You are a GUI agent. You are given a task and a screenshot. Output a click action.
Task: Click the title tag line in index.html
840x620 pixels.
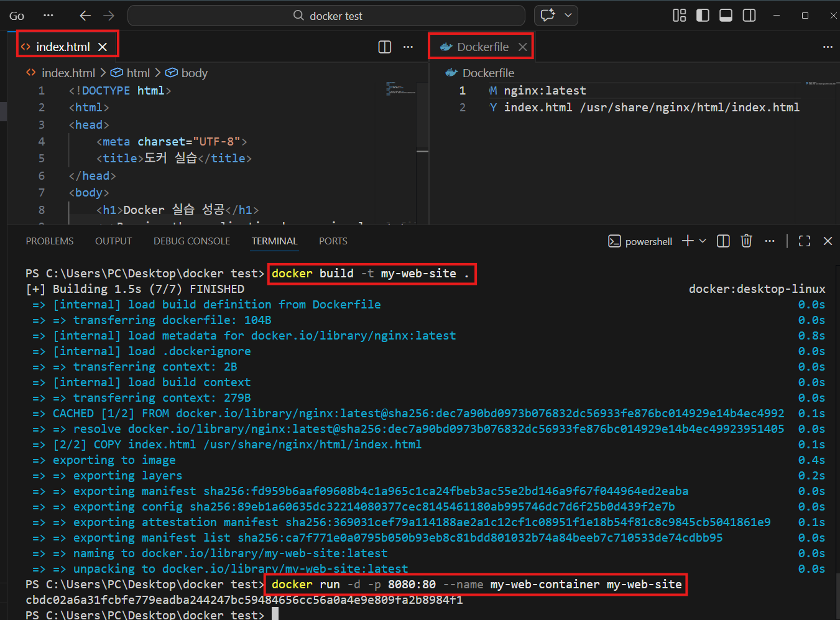pyautogui.click(x=173, y=159)
